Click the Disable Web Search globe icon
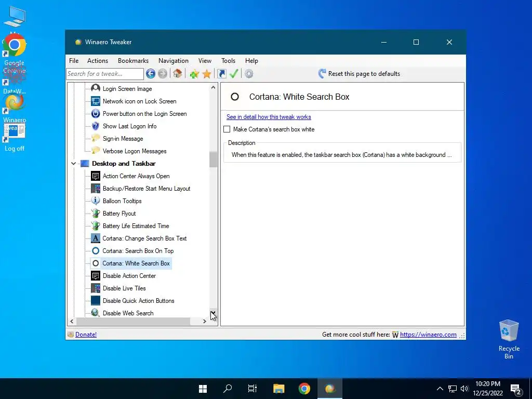The image size is (532, 399). tap(96, 313)
